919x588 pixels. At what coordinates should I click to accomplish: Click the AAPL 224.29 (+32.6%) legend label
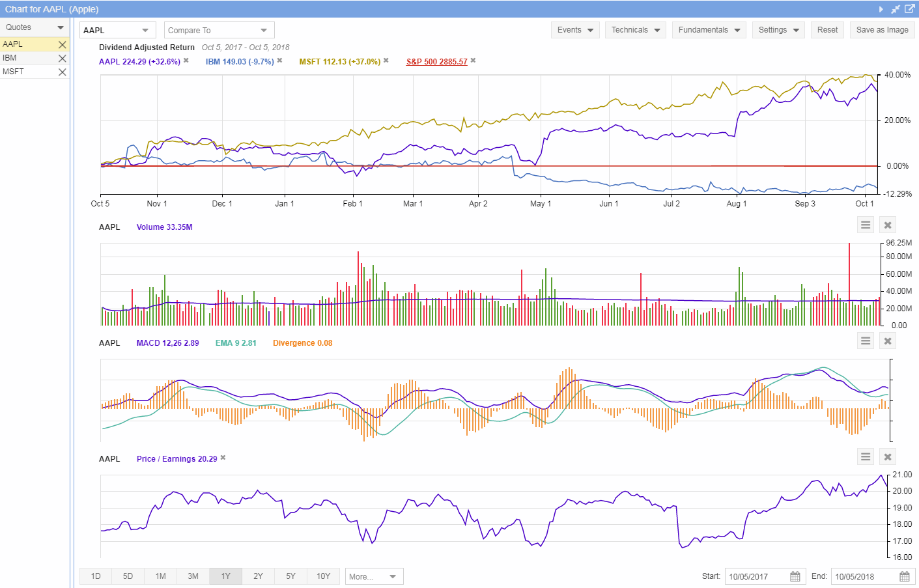[139, 62]
